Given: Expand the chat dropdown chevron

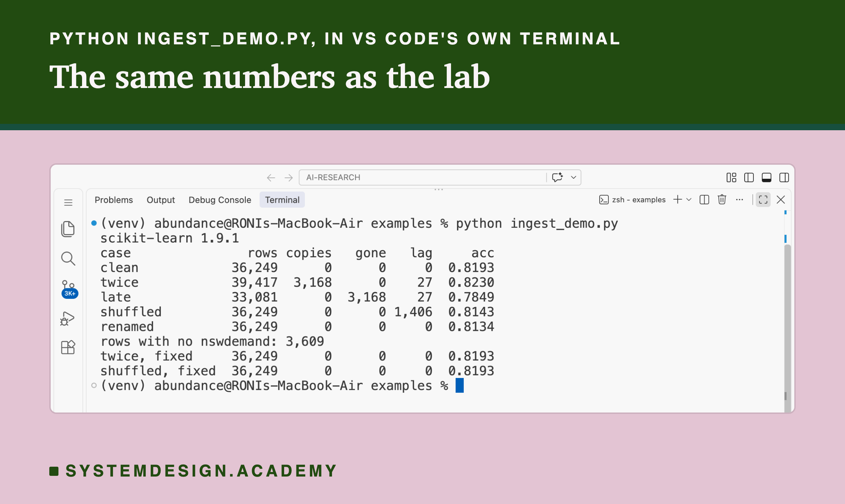Looking at the screenshot, I should tap(574, 177).
